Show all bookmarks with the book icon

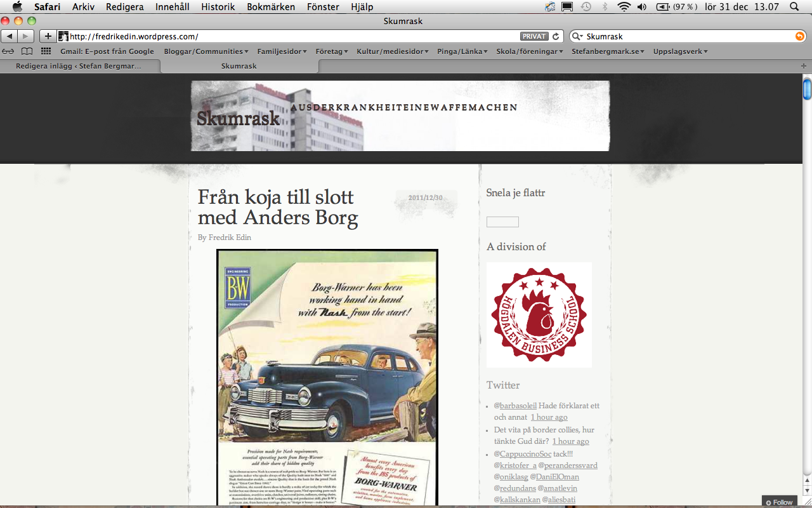pyautogui.click(x=27, y=51)
